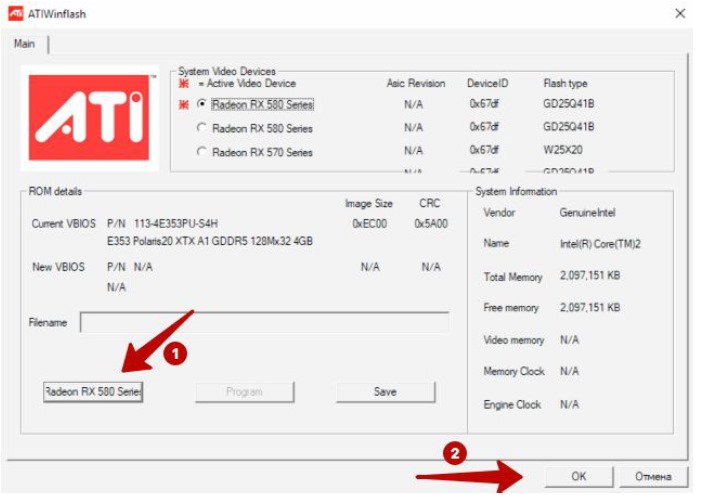Click the E353 Polaris20 XTX A1 GDDR5 description
Viewport: 701px width, 495px height.
210,241
